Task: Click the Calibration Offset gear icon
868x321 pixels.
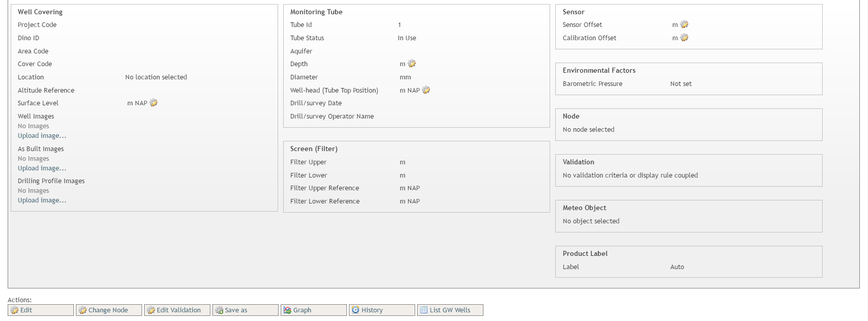Action: (684, 38)
